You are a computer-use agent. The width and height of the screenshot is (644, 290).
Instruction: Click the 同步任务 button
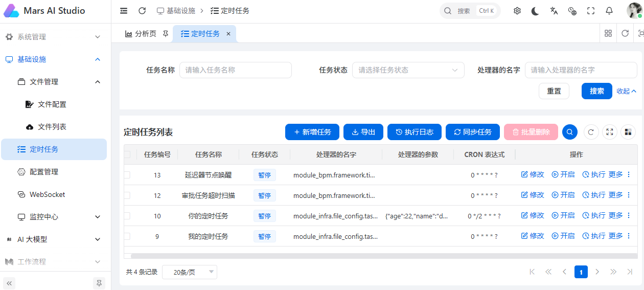coord(473,132)
